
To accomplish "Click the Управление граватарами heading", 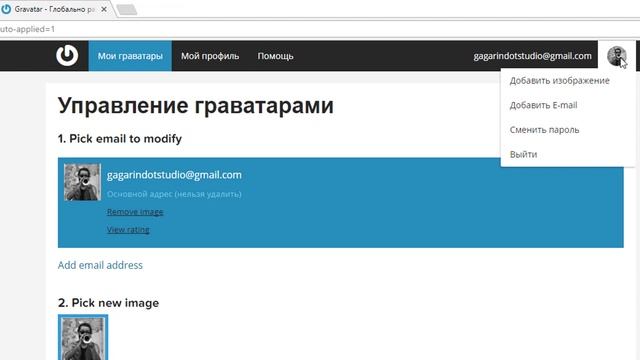I will click(196, 106).
